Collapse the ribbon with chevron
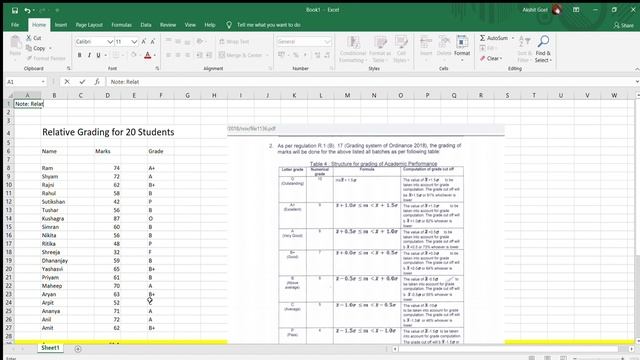640x360 pixels. tap(637, 69)
